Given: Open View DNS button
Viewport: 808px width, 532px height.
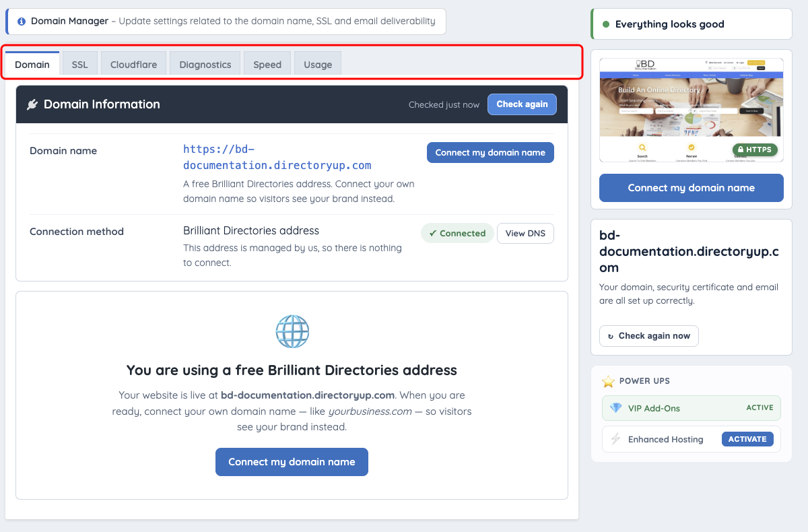Looking at the screenshot, I should pos(525,233).
